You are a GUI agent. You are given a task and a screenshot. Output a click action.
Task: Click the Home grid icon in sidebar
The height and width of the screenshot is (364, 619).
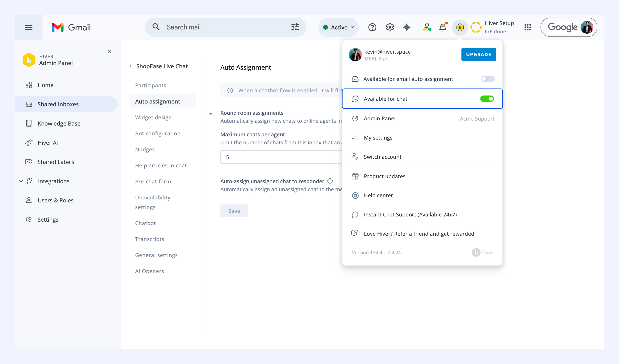tap(29, 85)
